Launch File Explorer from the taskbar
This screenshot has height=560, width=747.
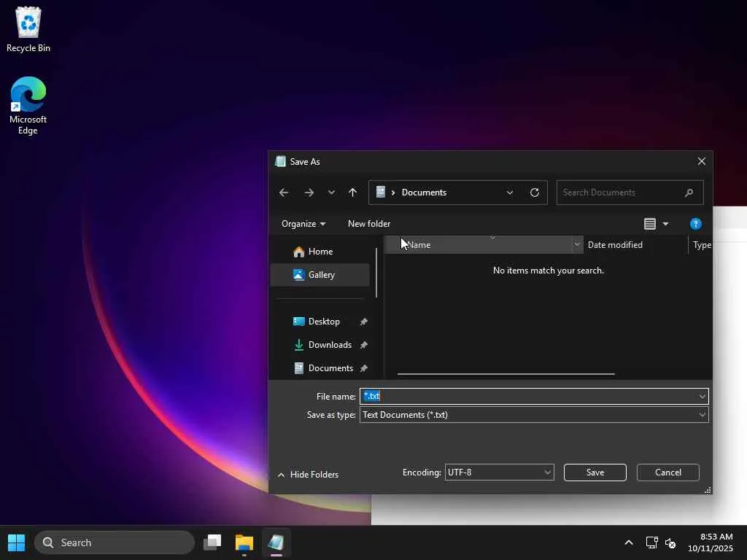[244, 542]
